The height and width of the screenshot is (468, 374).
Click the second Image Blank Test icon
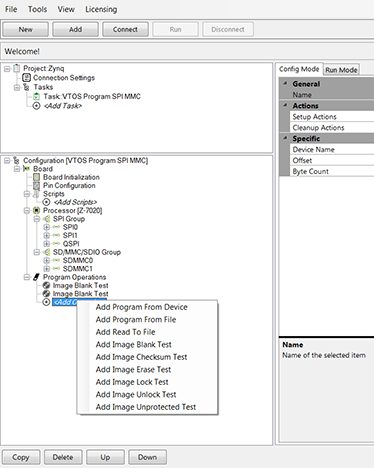pyautogui.click(x=46, y=294)
